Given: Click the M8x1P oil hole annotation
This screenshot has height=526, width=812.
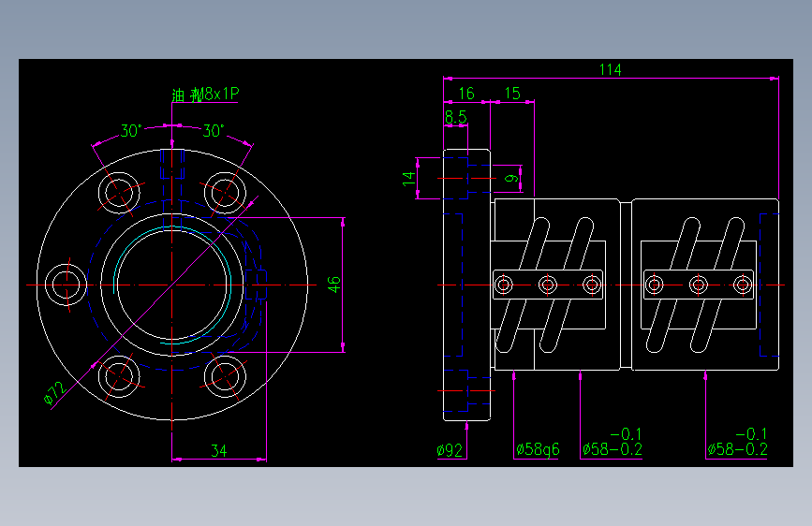Looking at the screenshot, I should (205, 95).
